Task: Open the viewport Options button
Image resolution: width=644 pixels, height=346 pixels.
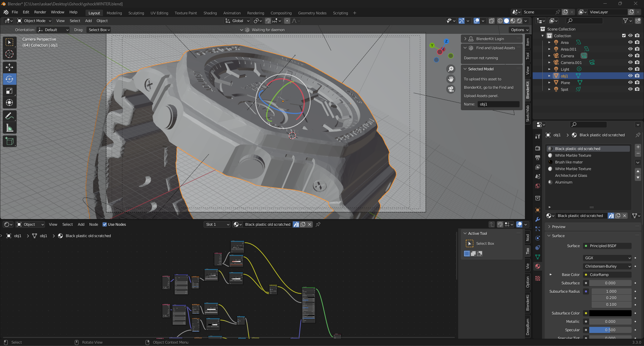Action: tap(520, 30)
